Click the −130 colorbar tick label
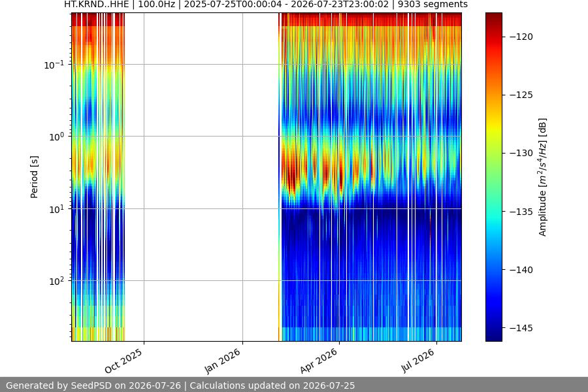The height and width of the screenshot is (392, 588). pos(521,153)
